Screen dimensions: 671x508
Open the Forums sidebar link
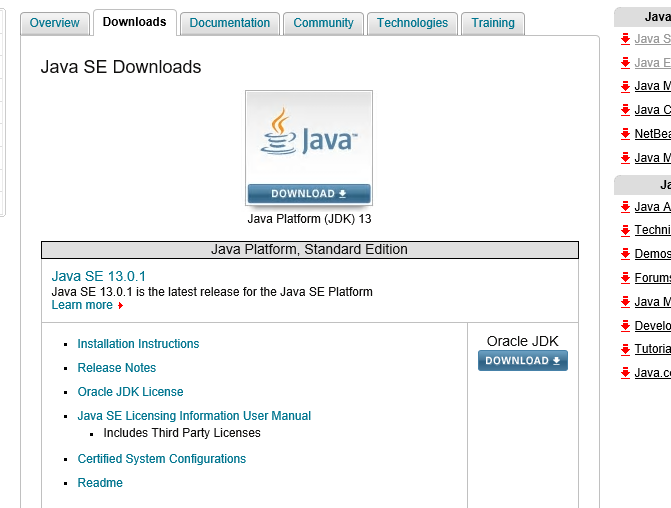click(x=653, y=278)
